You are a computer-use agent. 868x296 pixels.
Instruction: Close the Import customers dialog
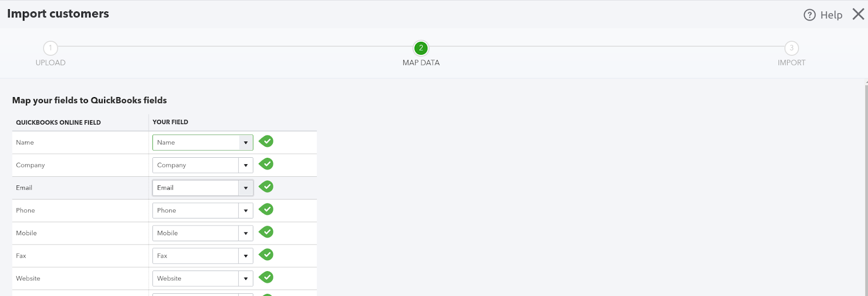pos(858,14)
